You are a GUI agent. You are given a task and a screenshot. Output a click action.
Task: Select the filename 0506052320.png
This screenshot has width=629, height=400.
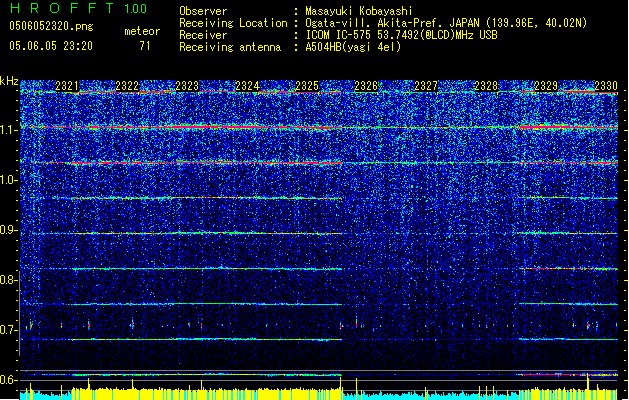[51, 26]
